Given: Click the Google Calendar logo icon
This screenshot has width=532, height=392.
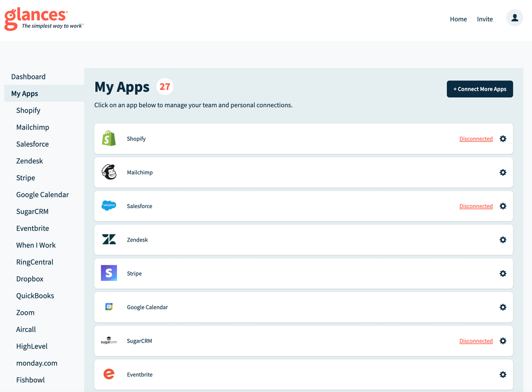Looking at the screenshot, I should [109, 307].
